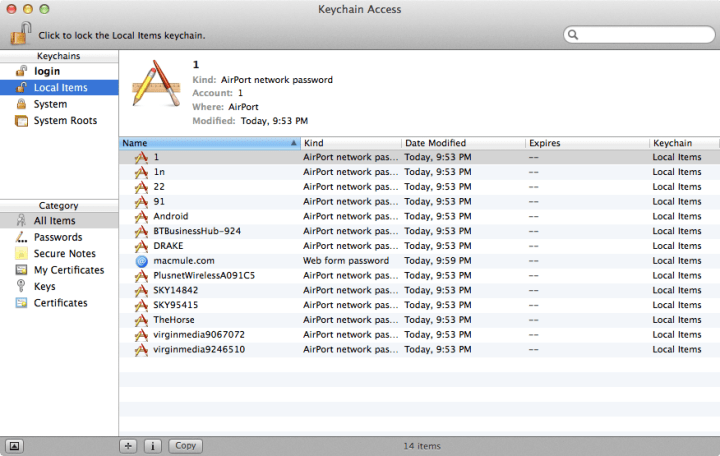Click the plus button to add item
This screenshot has height=456, width=720.
pos(128,446)
